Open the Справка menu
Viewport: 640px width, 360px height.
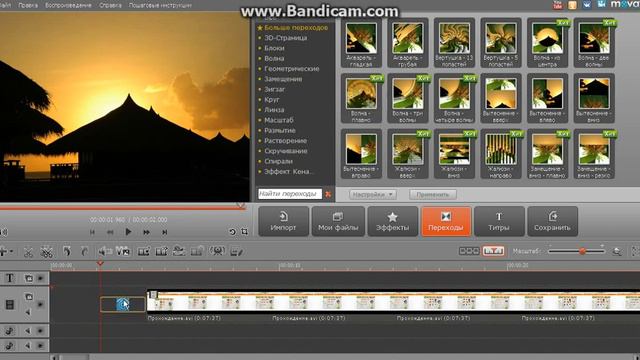[110, 5]
